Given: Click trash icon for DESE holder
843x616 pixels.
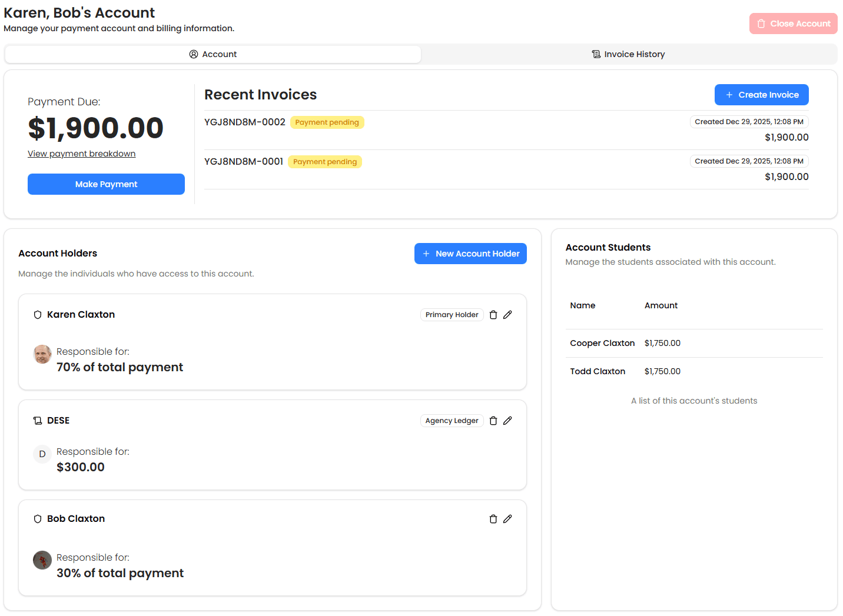Looking at the screenshot, I should pos(493,421).
